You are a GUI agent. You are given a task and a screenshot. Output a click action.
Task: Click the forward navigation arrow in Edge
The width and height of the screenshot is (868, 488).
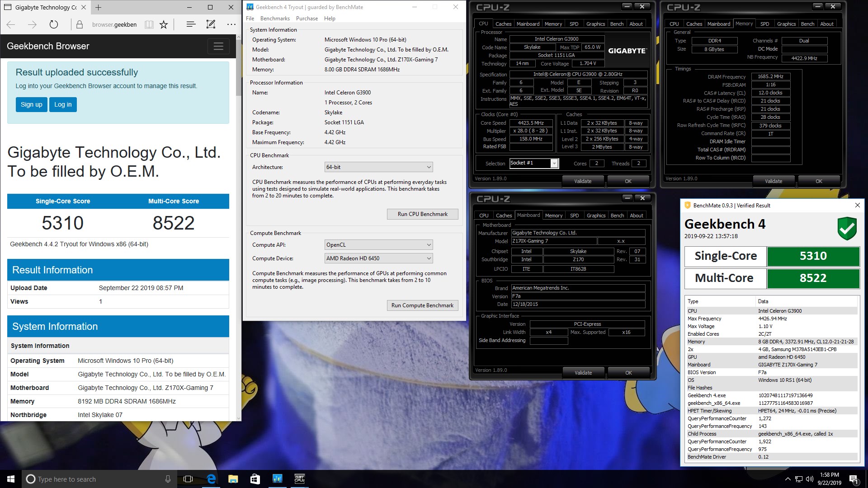(x=32, y=24)
